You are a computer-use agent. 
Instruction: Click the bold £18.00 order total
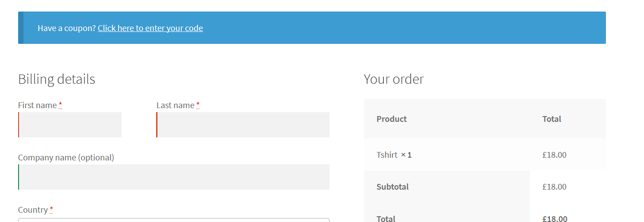click(555, 218)
